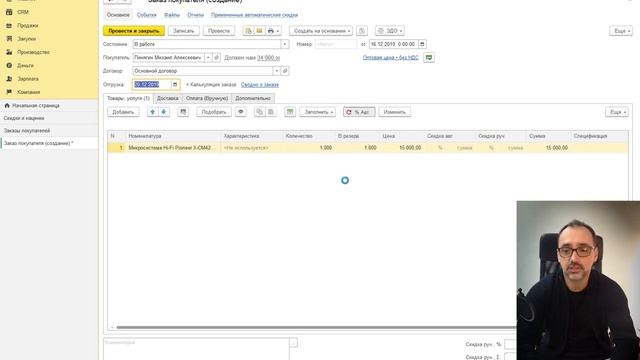Open Скидки и наценки in navigation panel
The image size is (640, 360).
(x=24, y=118)
